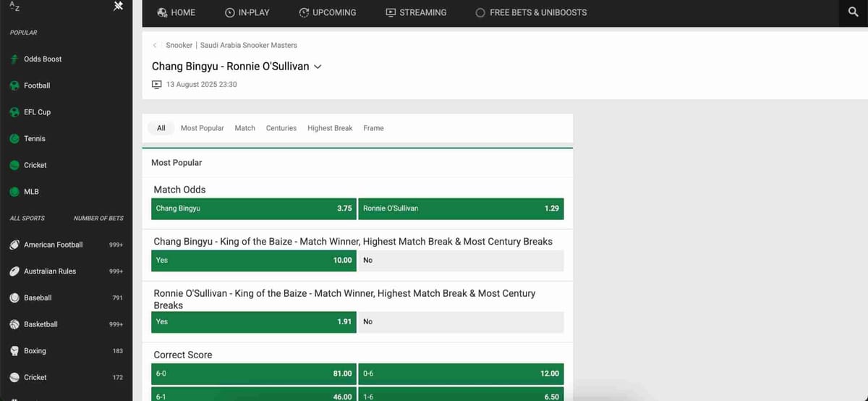Open Saudi Arabia Snooker Masters breadcrumb link
The width and height of the screenshot is (868, 401).
(x=249, y=45)
